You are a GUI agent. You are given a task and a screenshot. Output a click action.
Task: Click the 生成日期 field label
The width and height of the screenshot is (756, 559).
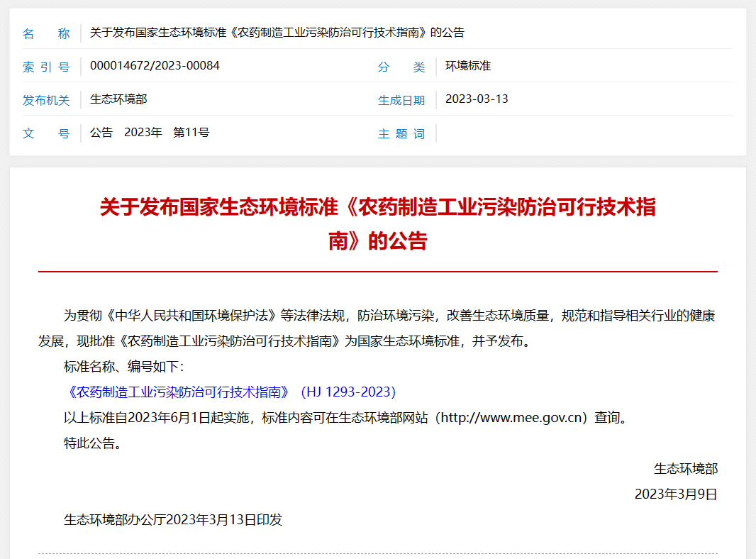click(x=401, y=100)
